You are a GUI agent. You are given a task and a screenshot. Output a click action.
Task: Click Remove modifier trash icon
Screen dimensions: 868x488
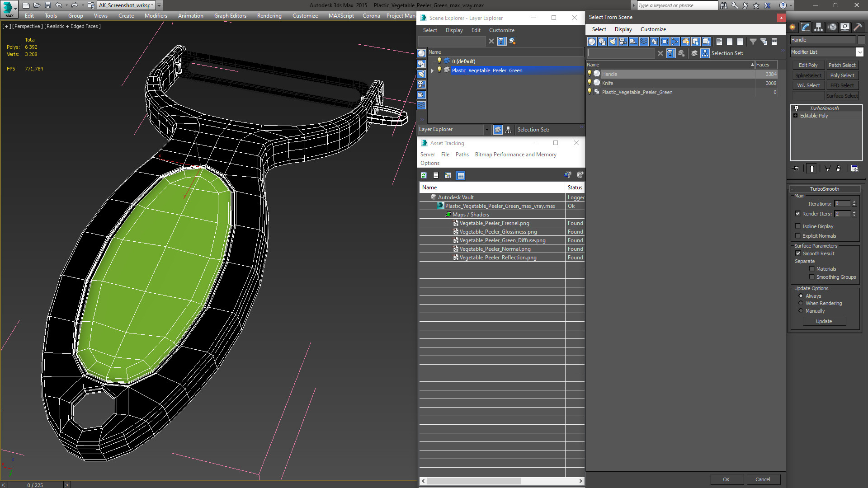point(839,169)
